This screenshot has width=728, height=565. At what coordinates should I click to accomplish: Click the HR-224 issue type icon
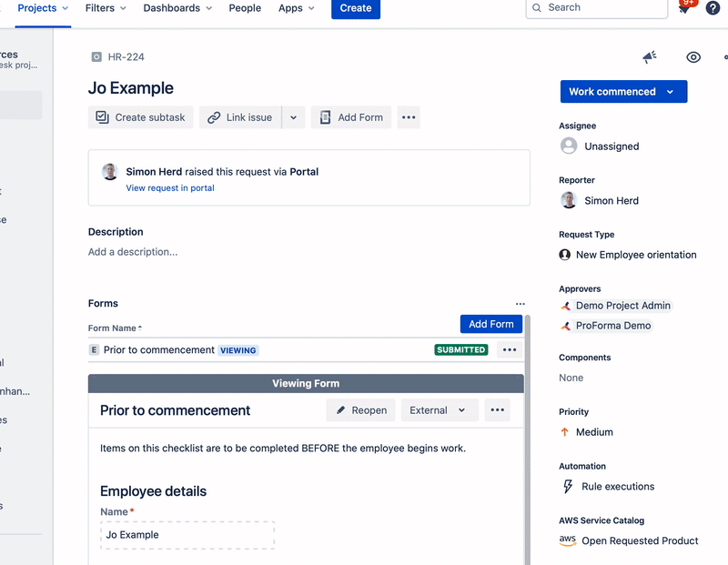(96, 57)
